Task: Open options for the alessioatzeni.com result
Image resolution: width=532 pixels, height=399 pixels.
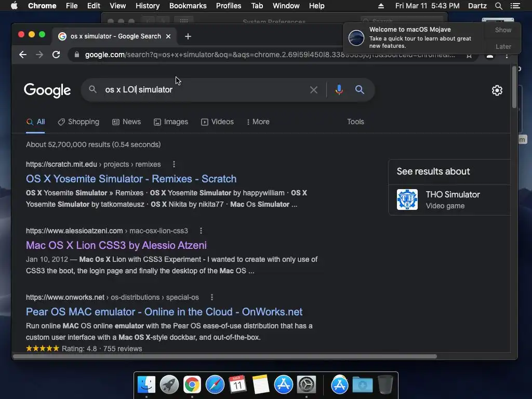Action: [201, 231]
